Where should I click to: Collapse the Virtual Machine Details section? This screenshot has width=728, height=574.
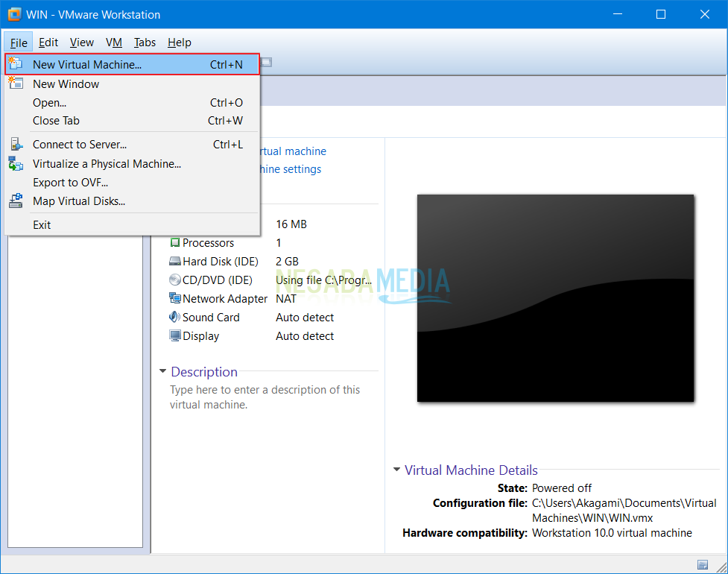[396, 470]
